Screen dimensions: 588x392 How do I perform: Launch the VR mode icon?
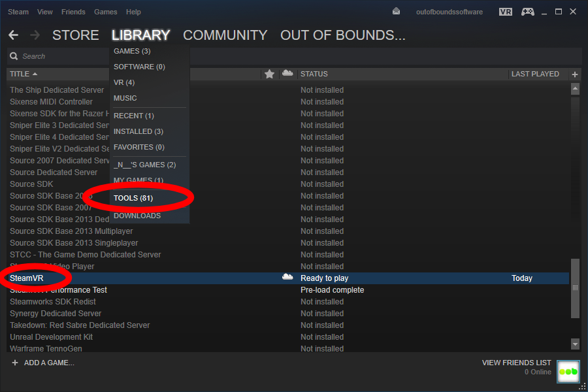(x=505, y=12)
